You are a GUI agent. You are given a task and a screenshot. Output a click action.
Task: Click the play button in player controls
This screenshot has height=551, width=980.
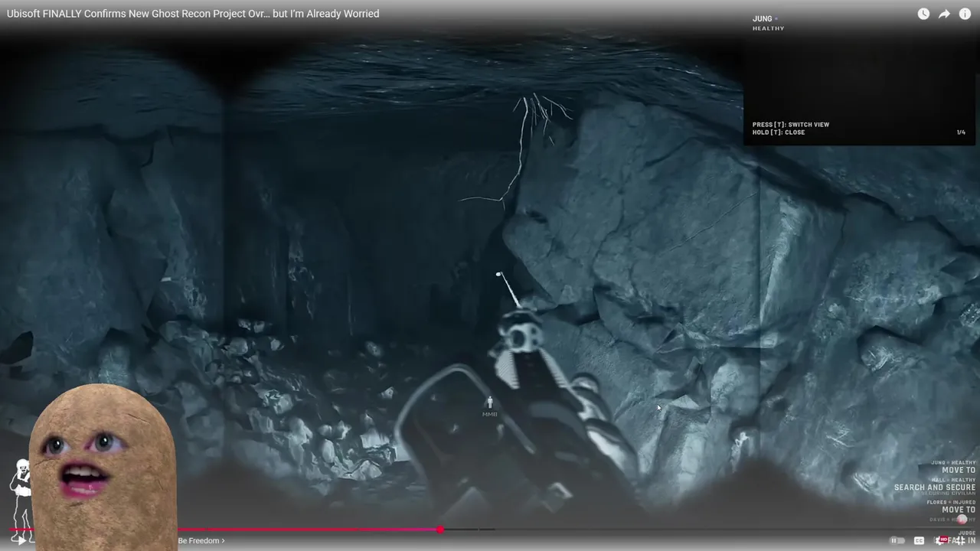21,540
